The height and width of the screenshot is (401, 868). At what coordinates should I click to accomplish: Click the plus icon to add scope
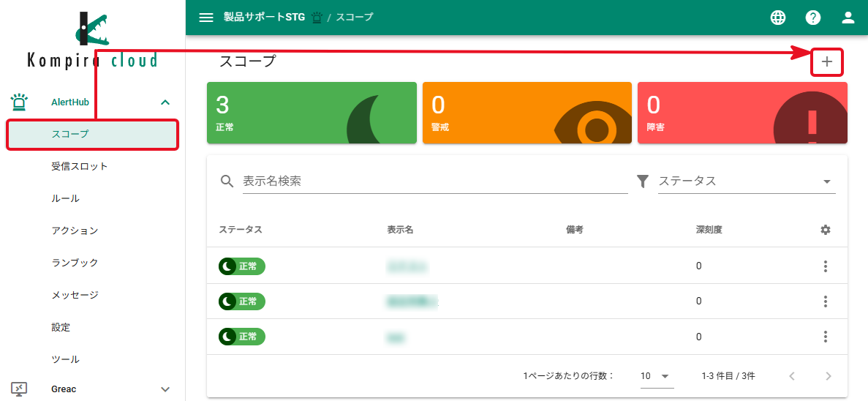tap(826, 61)
